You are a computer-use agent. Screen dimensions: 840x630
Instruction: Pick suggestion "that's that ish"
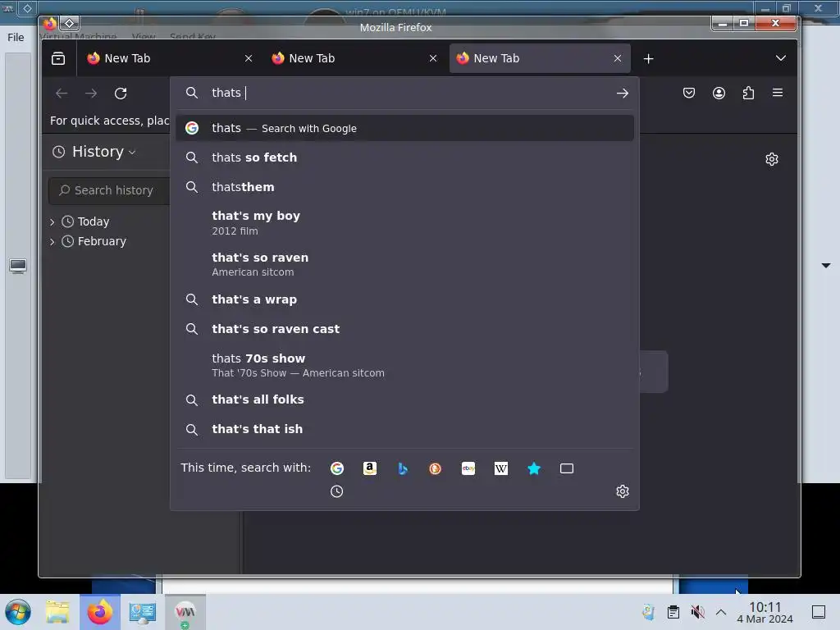404,429
